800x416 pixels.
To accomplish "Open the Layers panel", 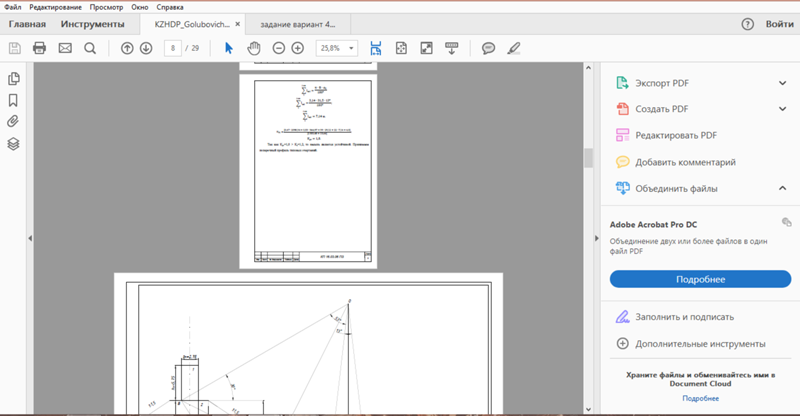I will point(13,144).
